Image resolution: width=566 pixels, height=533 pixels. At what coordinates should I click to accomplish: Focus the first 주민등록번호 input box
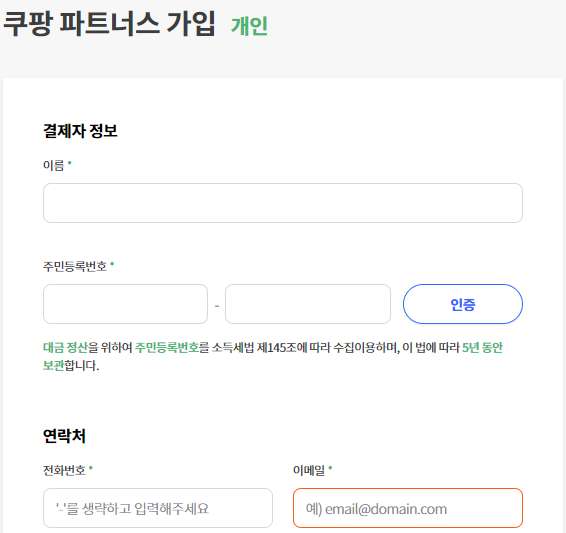[x=125, y=304]
